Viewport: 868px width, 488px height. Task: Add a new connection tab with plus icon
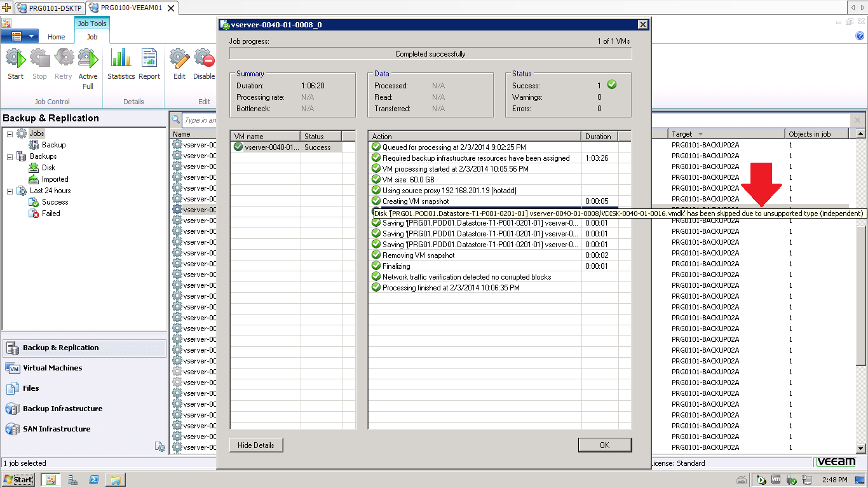pos(7,8)
